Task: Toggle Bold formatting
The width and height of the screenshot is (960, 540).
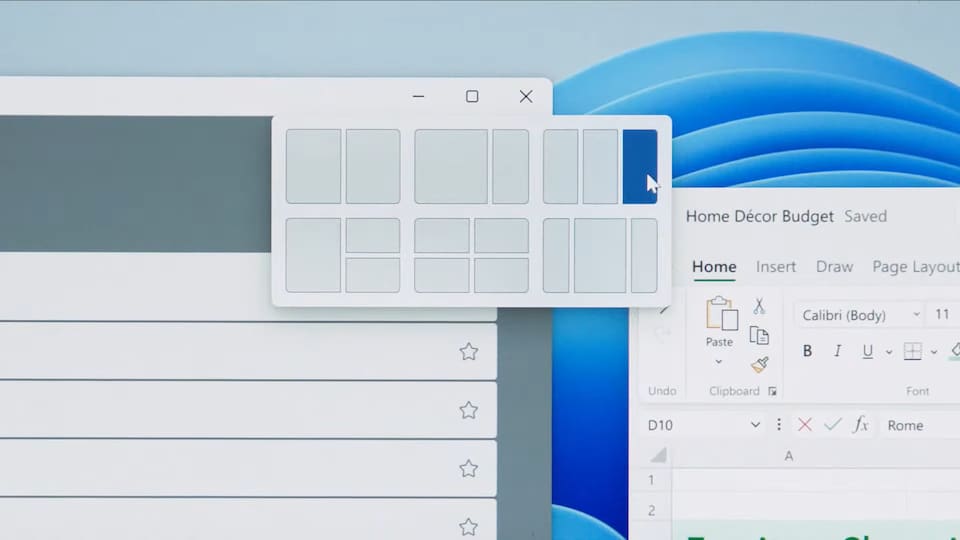Action: click(x=807, y=351)
